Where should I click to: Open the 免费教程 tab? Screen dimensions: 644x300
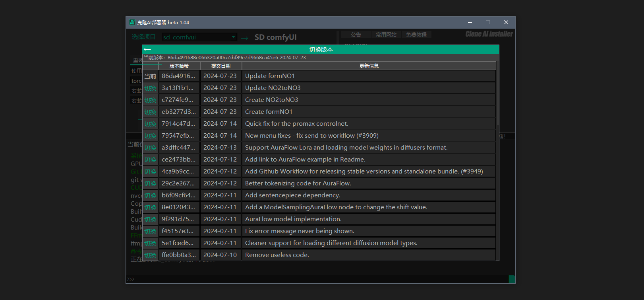416,35
